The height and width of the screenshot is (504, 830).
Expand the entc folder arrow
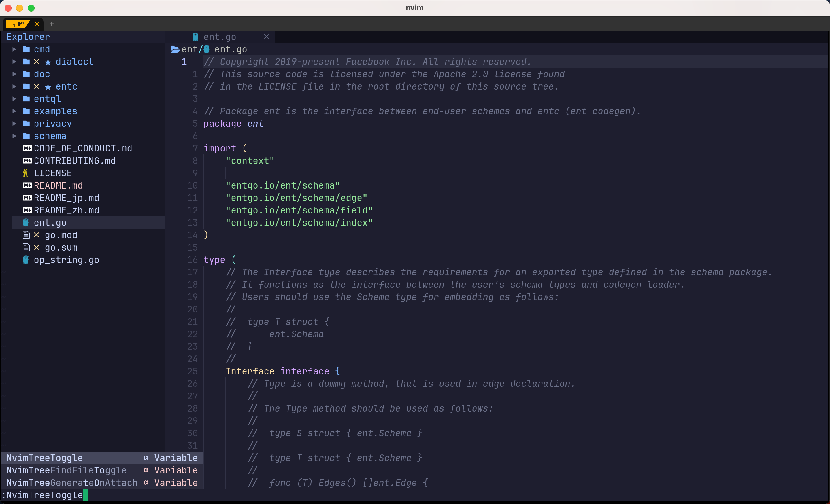(x=14, y=86)
